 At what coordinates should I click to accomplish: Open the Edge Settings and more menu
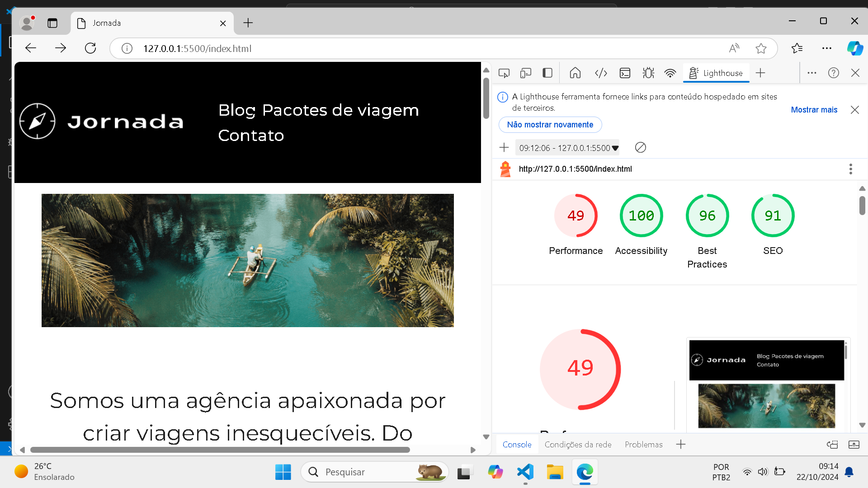point(827,48)
